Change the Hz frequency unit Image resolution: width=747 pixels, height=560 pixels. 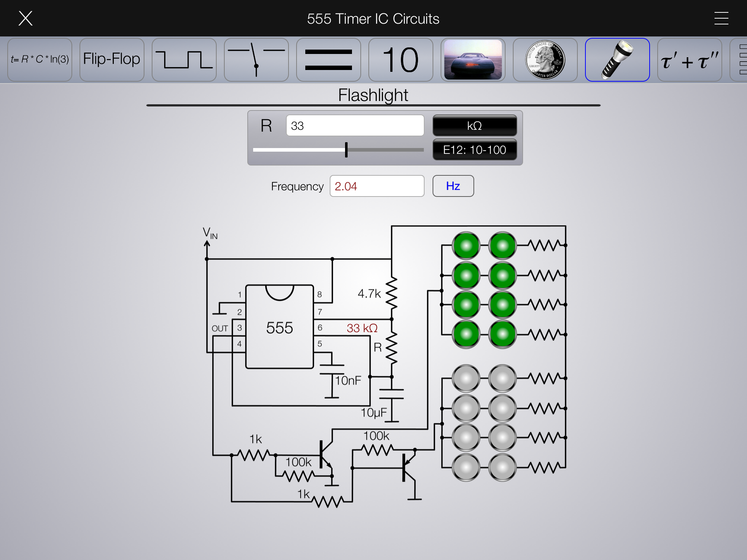coord(453,186)
